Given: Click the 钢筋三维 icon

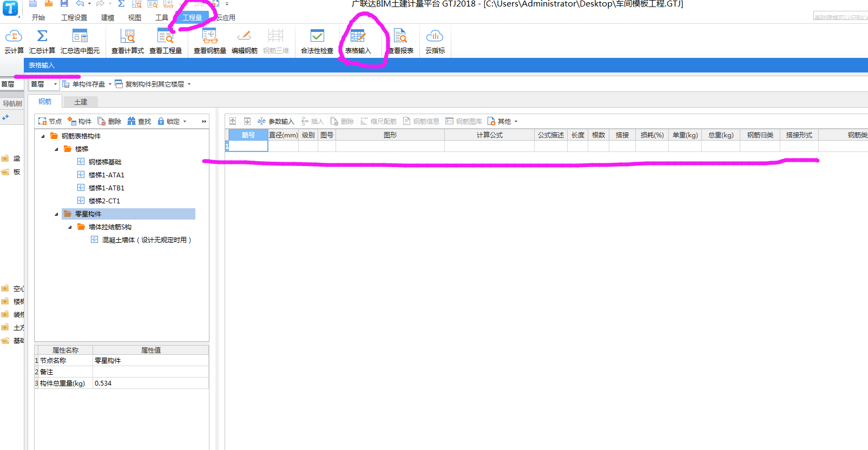Looking at the screenshot, I should coord(276,36).
